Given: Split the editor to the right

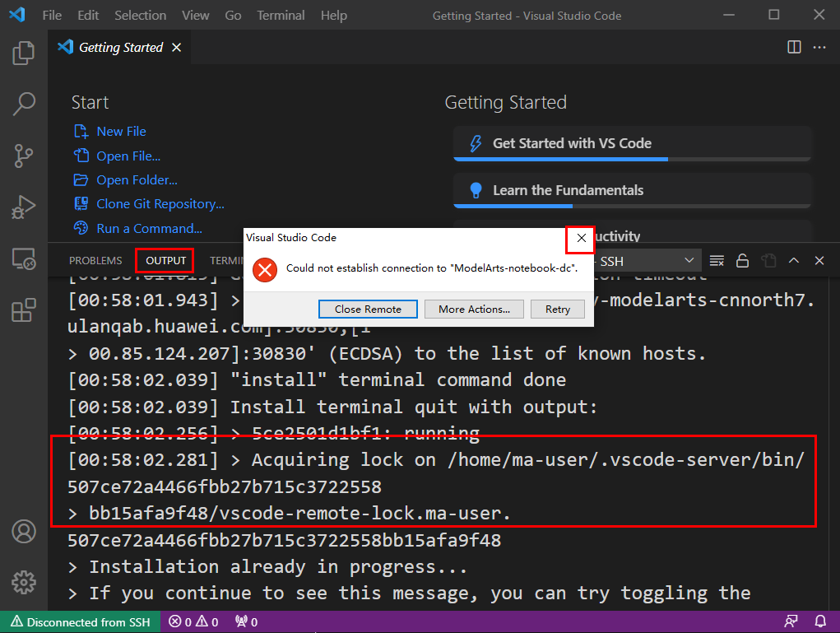Looking at the screenshot, I should (794, 47).
